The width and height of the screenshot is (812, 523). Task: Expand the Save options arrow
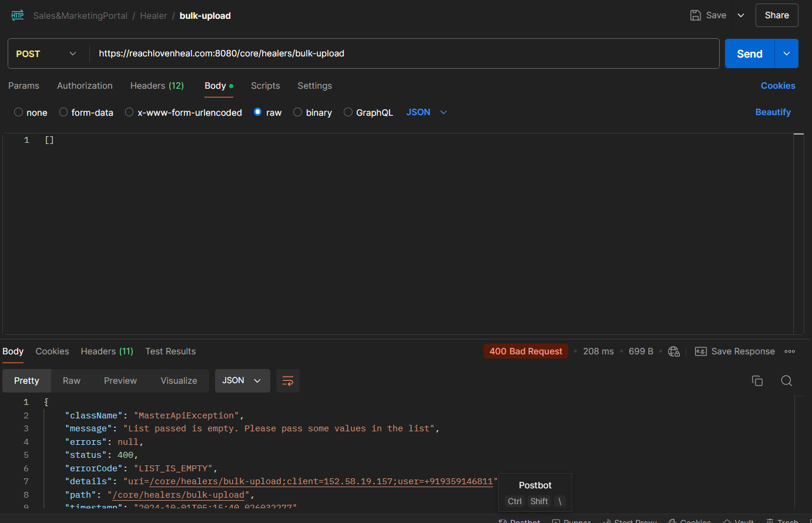(741, 15)
